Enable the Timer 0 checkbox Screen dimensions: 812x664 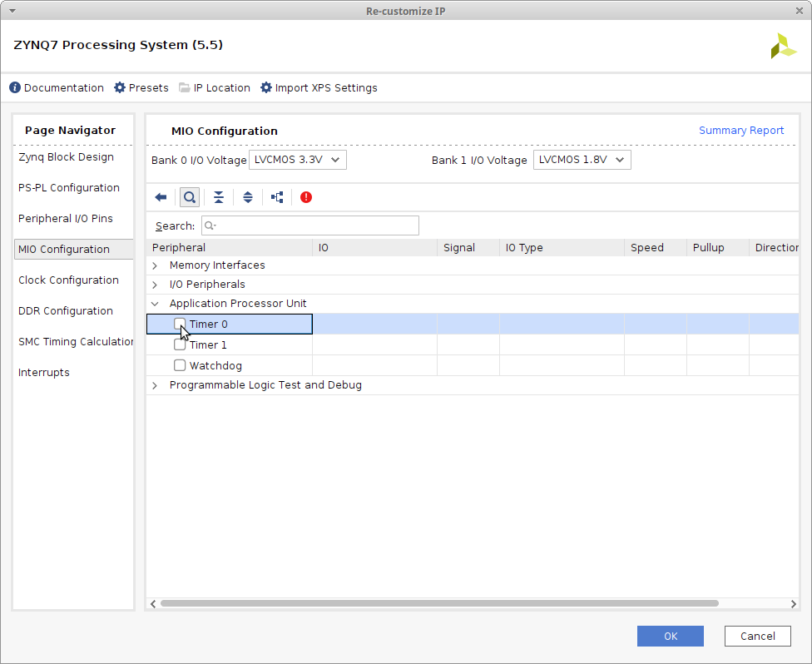(180, 324)
